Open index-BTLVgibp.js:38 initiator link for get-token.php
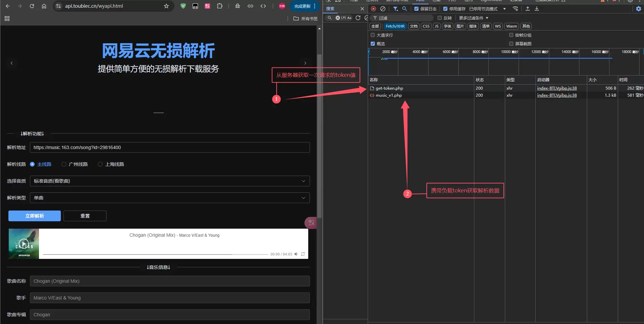The width and height of the screenshot is (644, 324). (557, 88)
